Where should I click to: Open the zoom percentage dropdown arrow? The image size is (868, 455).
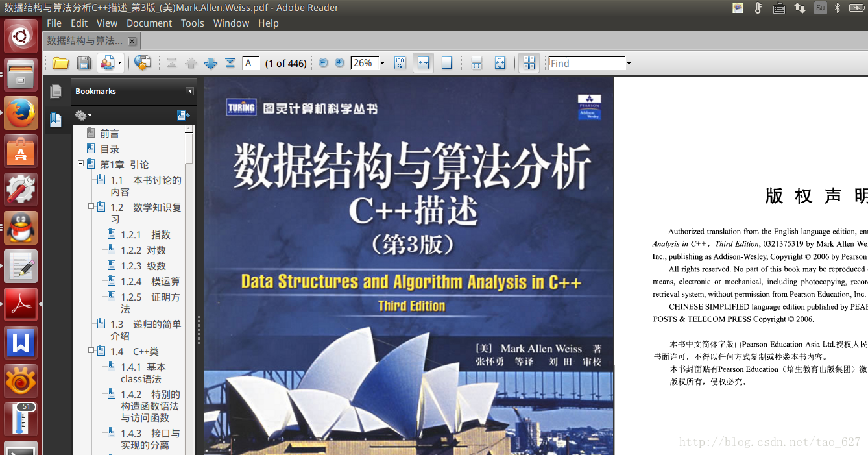coord(382,64)
